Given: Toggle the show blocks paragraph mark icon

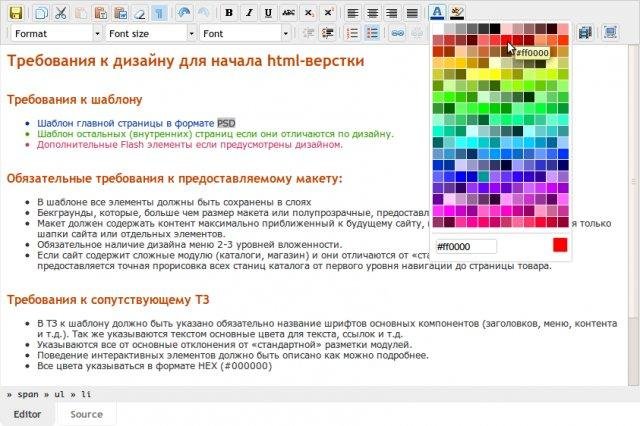Looking at the screenshot, I should click(159, 13).
